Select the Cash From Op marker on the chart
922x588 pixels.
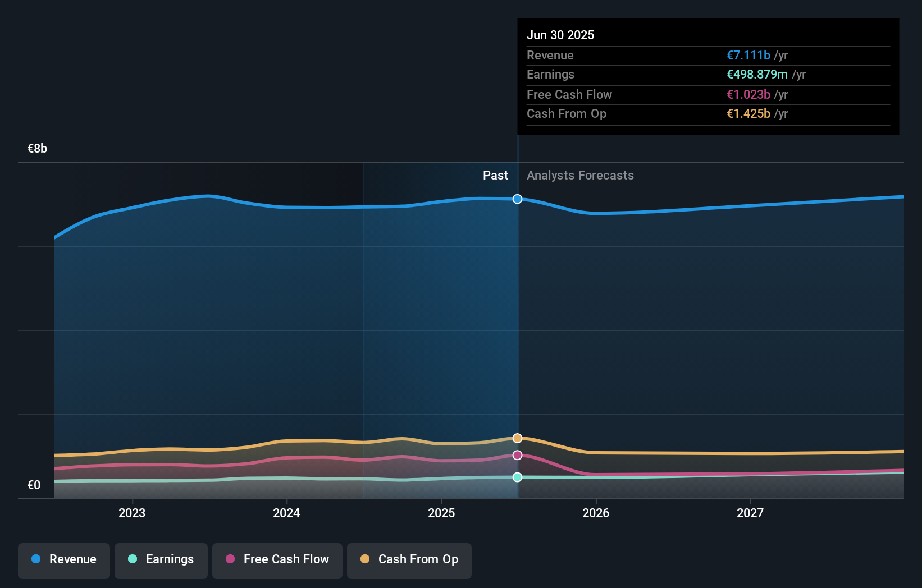tap(518, 438)
